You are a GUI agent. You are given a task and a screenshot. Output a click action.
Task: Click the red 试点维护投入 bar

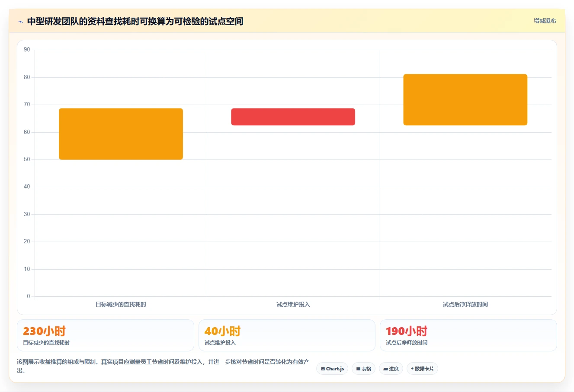[x=293, y=117]
